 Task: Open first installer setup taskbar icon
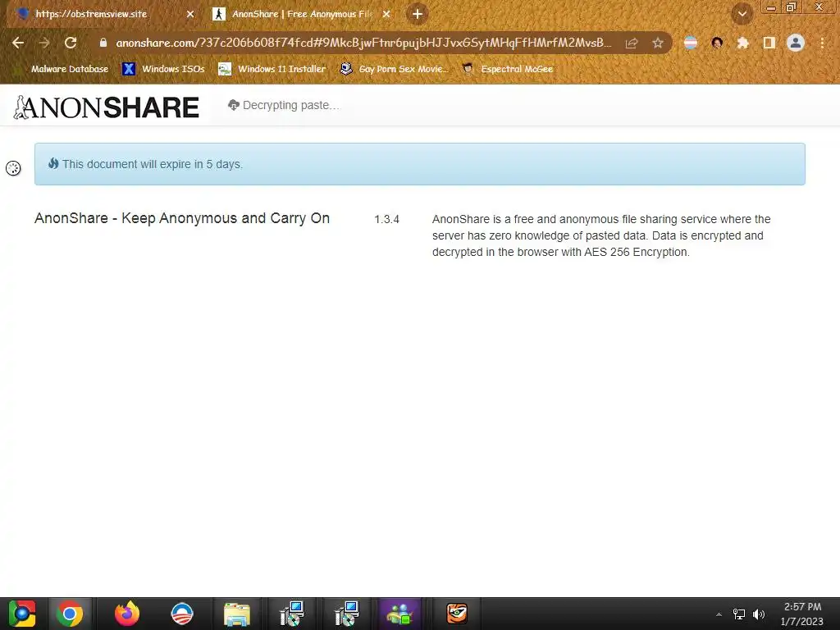pos(292,614)
